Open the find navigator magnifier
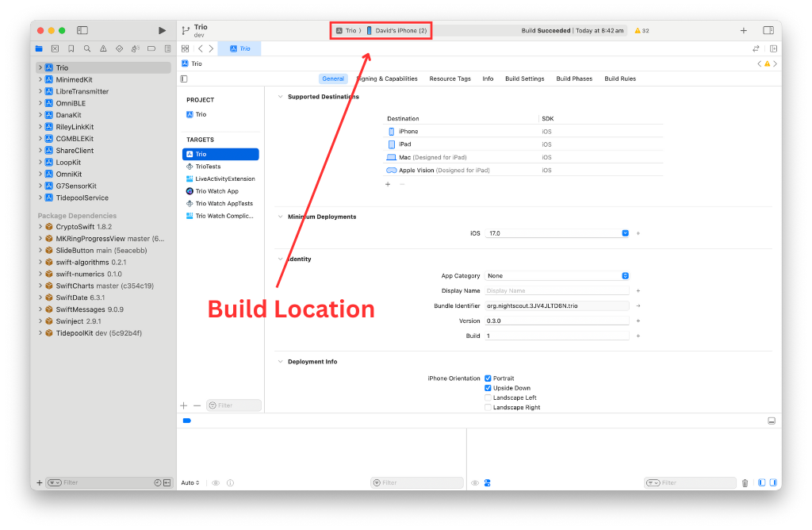812x530 pixels. (87, 48)
